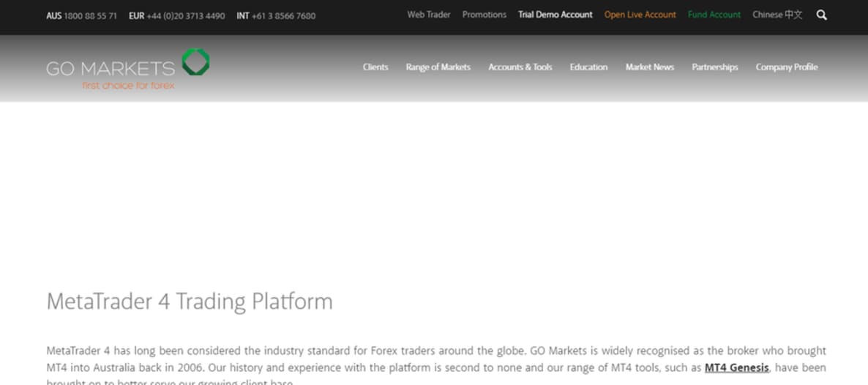Click the GO Markets logo
Viewport: 868px width, 385px height.
[x=128, y=69]
